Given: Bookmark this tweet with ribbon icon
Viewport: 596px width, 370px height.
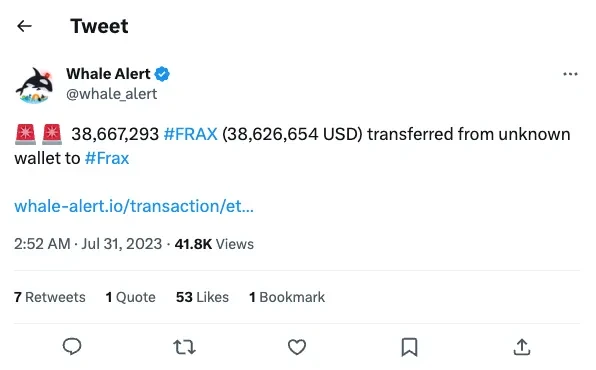Looking at the screenshot, I should (409, 347).
